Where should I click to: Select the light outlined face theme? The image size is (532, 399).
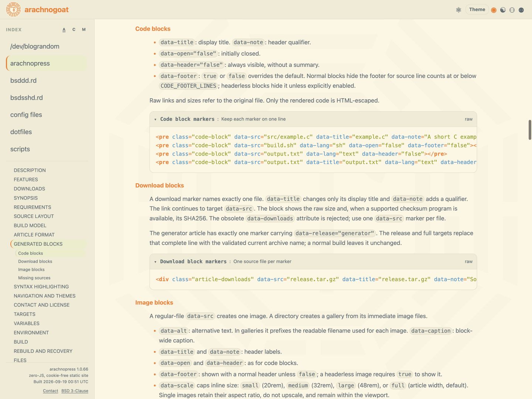click(x=512, y=10)
